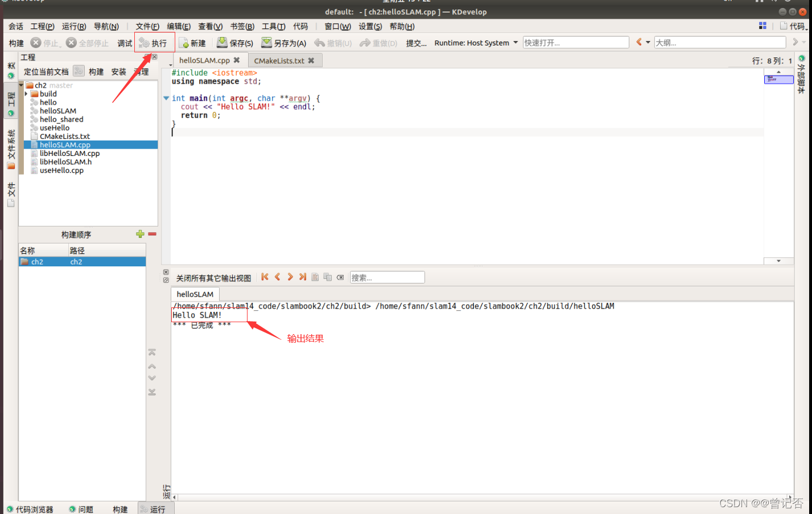This screenshot has width=812, height=514.
Task: Detach the output tool view icon
Action: coord(166,280)
